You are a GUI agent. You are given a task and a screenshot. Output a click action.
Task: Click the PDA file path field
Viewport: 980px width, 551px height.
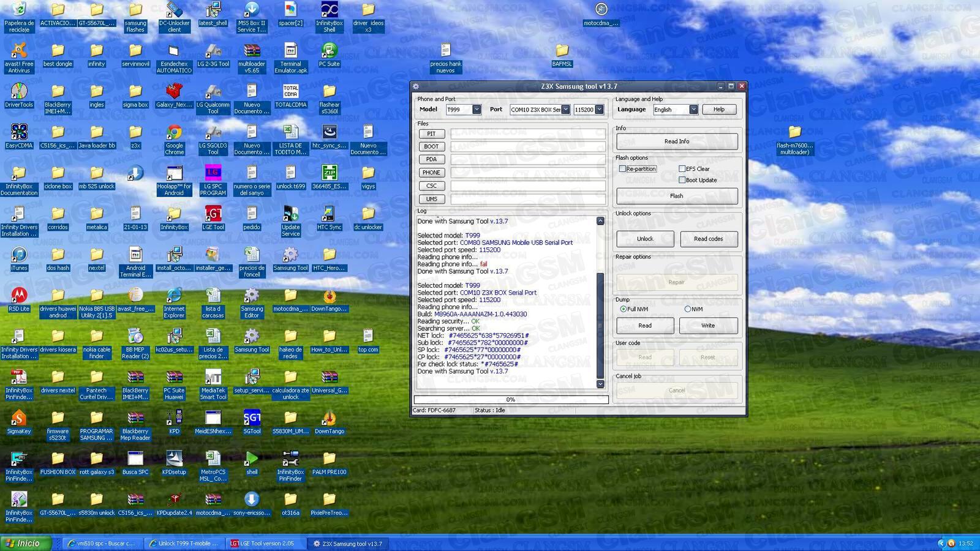click(x=528, y=159)
